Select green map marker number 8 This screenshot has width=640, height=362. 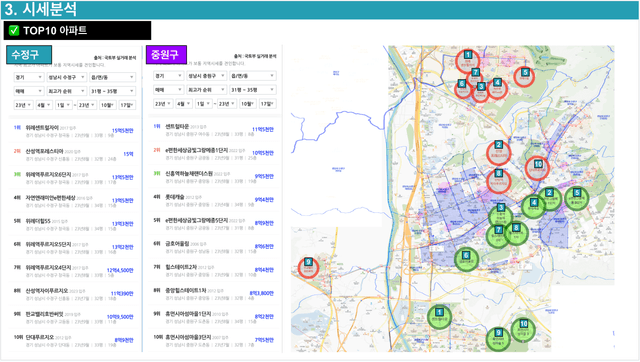coord(516,233)
